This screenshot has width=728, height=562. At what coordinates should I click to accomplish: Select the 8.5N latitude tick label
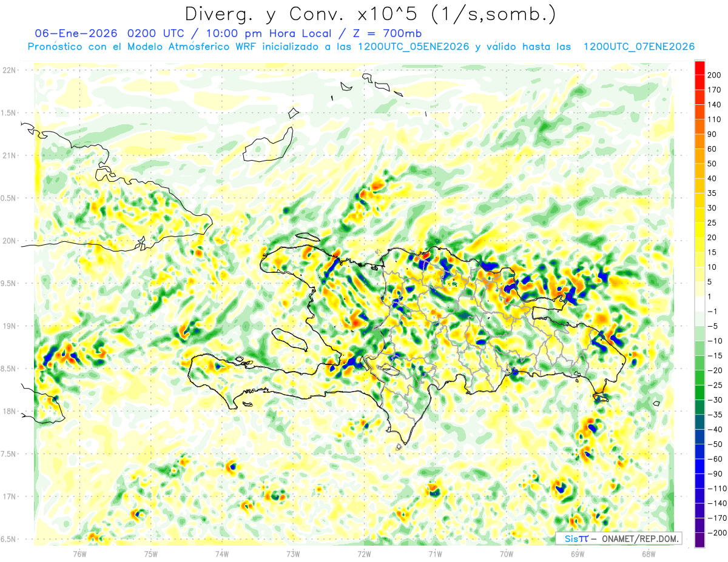click(9, 369)
